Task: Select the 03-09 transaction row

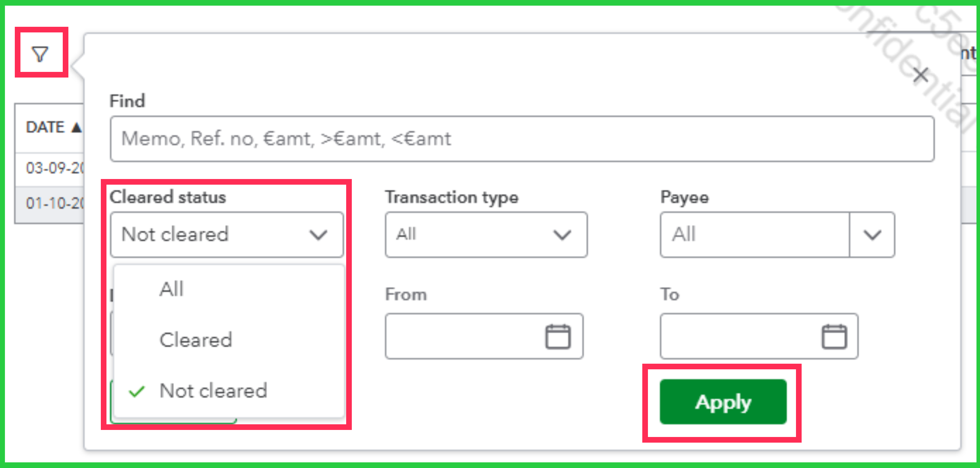Action: (x=53, y=168)
